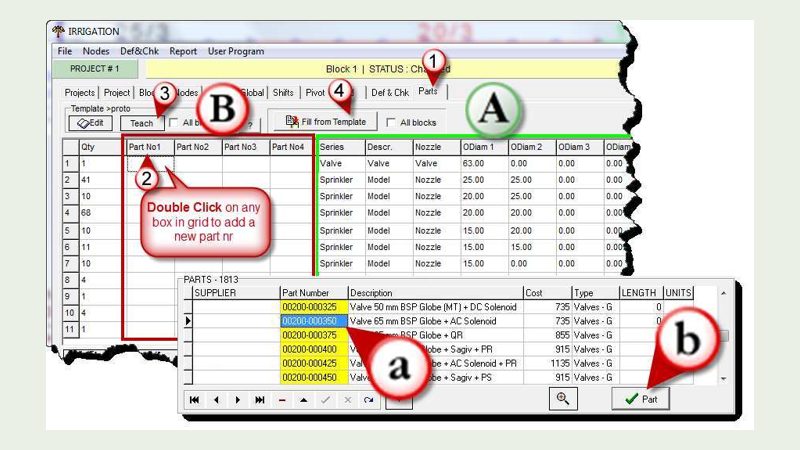Select 'Valve 65 mm BSP Globe + AC Solenoid' description
The height and width of the screenshot is (450, 800).
[x=436, y=321]
